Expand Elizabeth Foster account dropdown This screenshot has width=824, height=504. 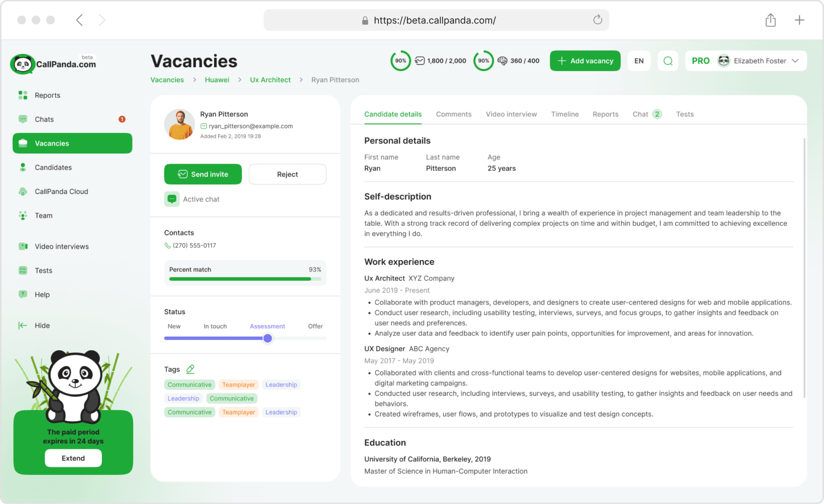795,61
